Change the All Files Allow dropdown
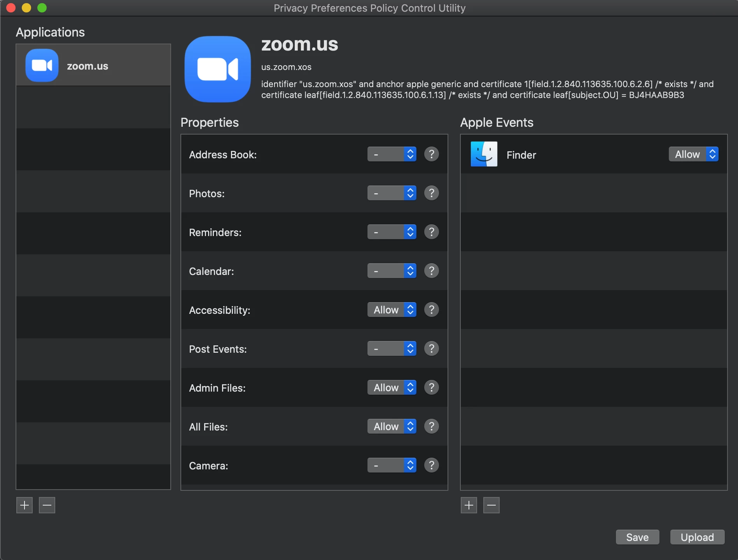Image resolution: width=738 pixels, height=560 pixels. pyautogui.click(x=392, y=427)
